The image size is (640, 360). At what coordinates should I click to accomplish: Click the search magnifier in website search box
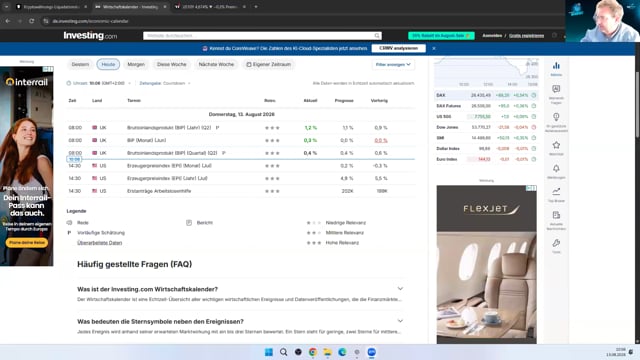pos(377,36)
